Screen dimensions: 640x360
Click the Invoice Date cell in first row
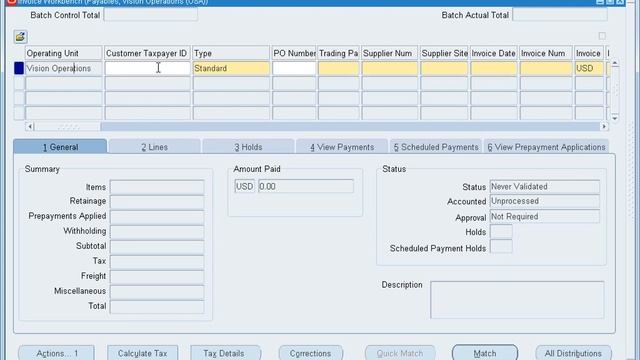(x=493, y=68)
